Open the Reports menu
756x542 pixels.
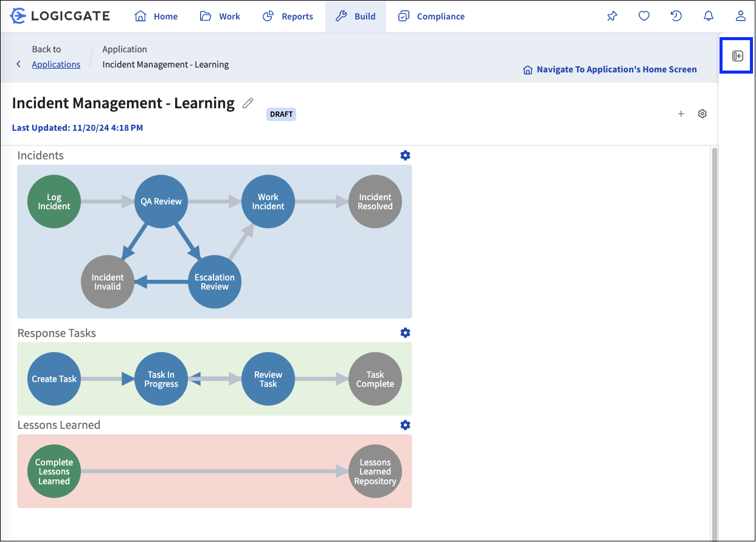pyautogui.click(x=288, y=16)
